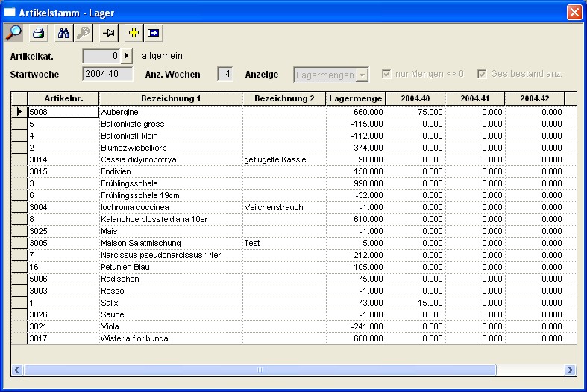Click the binoculars find icon
This screenshot has width=587, height=392.
(63, 33)
